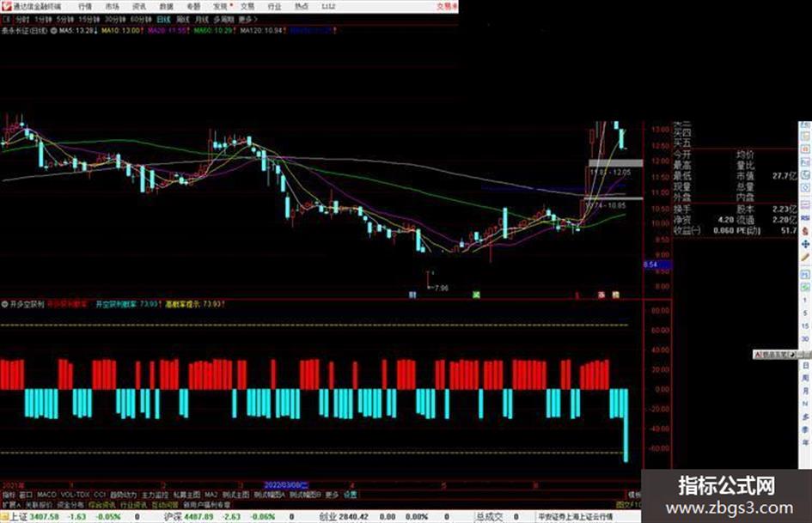
Task: Click the round settings icon beside stock name
Action: [x=53, y=31]
